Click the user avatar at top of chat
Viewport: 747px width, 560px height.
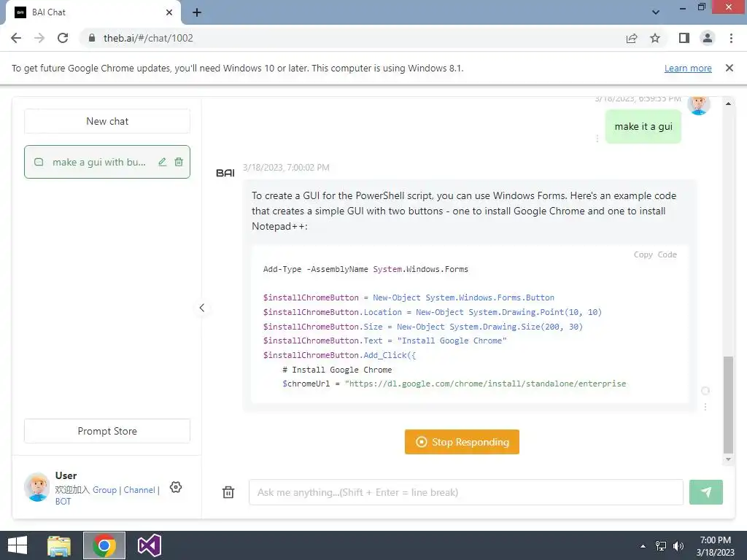tap(699, 104)
